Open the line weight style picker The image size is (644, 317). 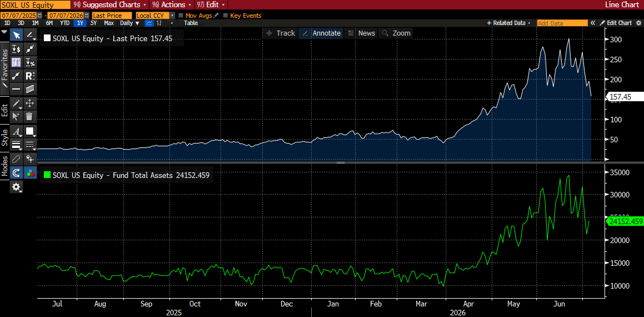[x=17, y=144]
